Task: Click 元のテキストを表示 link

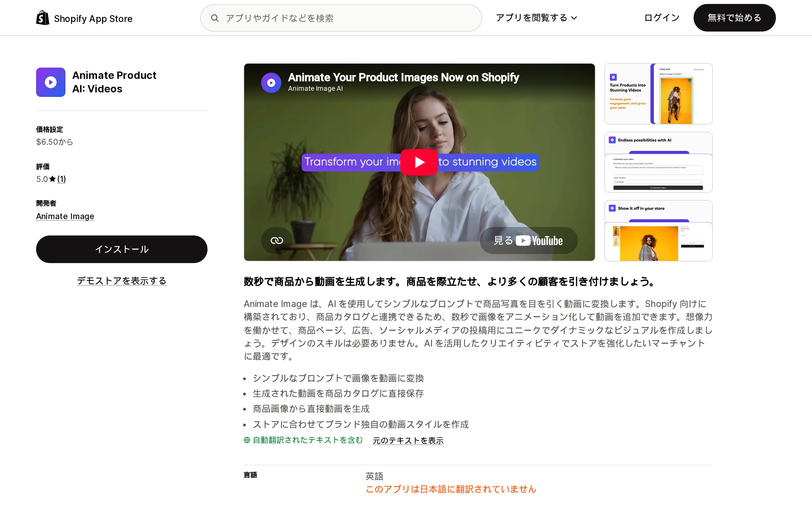Action: [x=408, y=440]
